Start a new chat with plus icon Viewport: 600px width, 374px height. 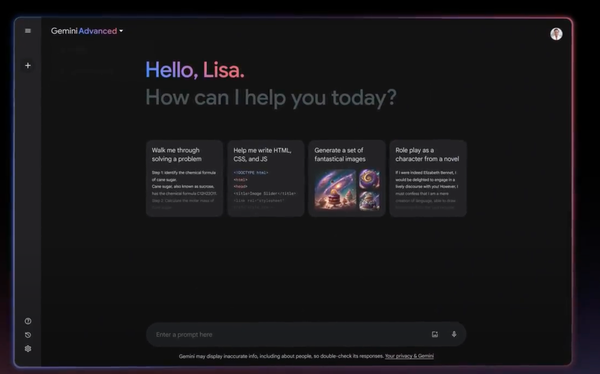(28, 65)
